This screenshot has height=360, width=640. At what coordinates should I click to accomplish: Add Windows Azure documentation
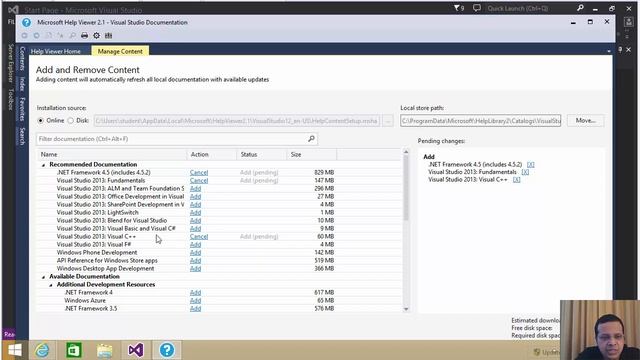(196, 301)
